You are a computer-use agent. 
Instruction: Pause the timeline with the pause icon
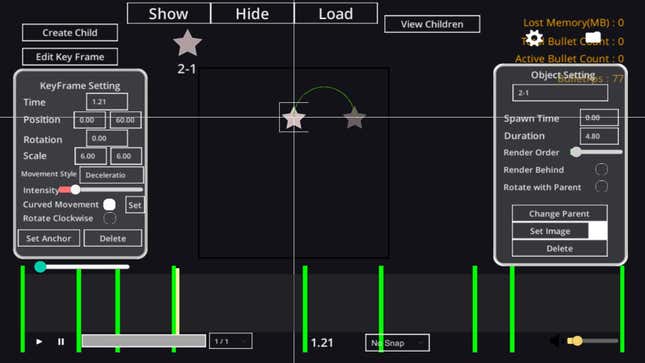tap(61, 342)
